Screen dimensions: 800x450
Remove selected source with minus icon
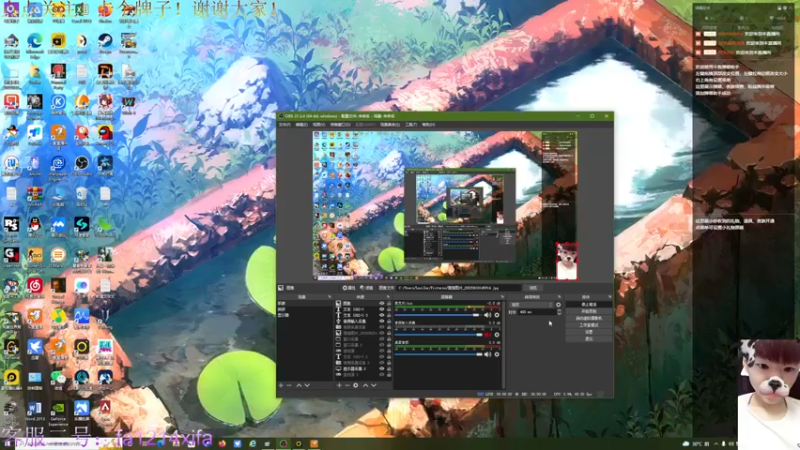(347, 385)
